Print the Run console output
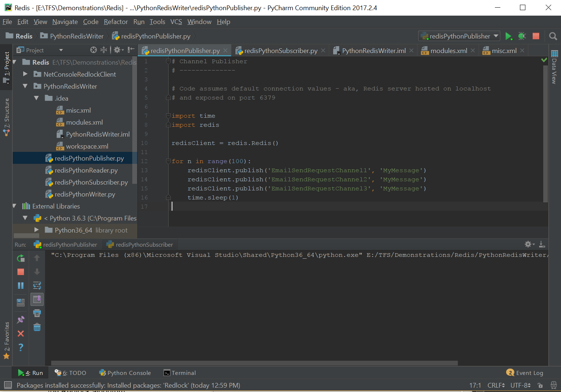Image resolution: width=561 pixels, height=392 pixels. click(x=37, y=313)
